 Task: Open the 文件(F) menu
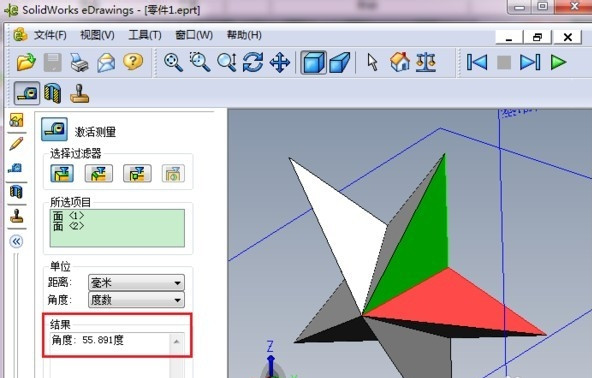50,35
